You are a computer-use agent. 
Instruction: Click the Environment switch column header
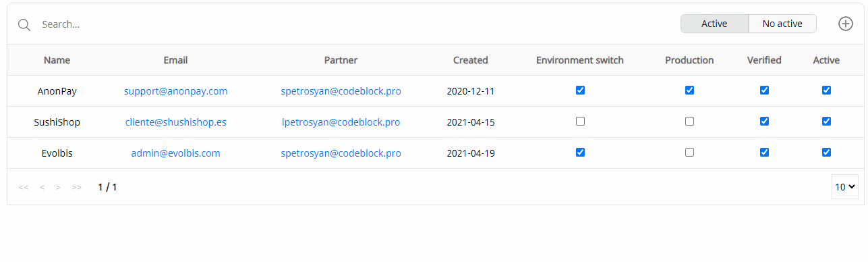(580, 60)
